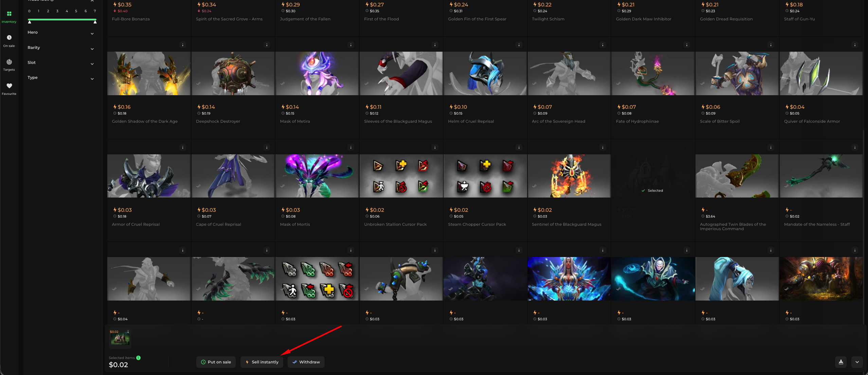
Task: Open options menu for Deepshock Destroyer
Action: coord(267,45)
